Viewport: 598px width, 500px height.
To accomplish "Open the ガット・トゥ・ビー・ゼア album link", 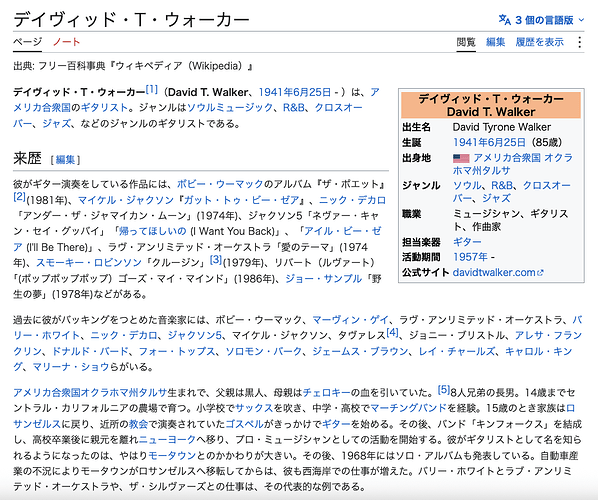I will click(241, 200).
